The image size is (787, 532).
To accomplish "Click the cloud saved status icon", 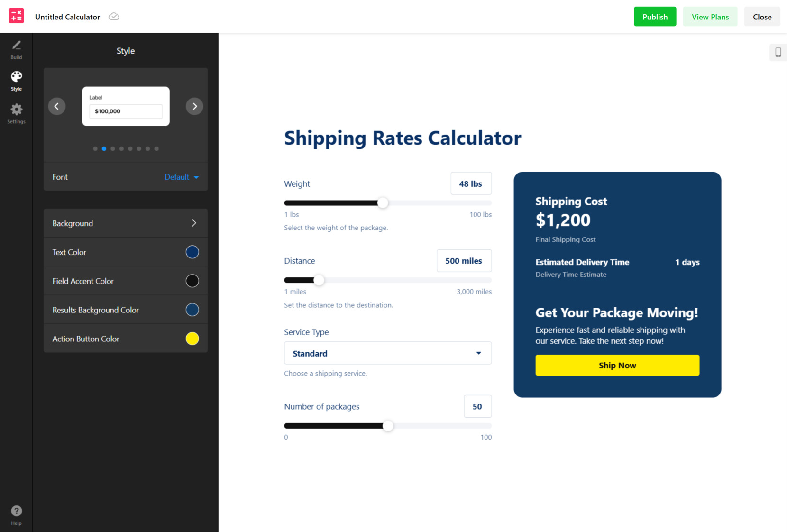I will tap(114, 17).
